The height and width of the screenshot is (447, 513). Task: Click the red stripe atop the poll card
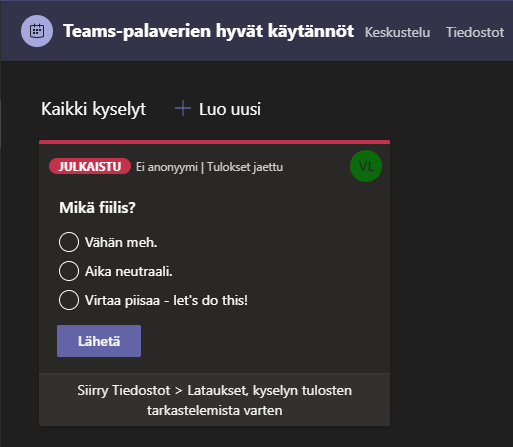(214, 142)
